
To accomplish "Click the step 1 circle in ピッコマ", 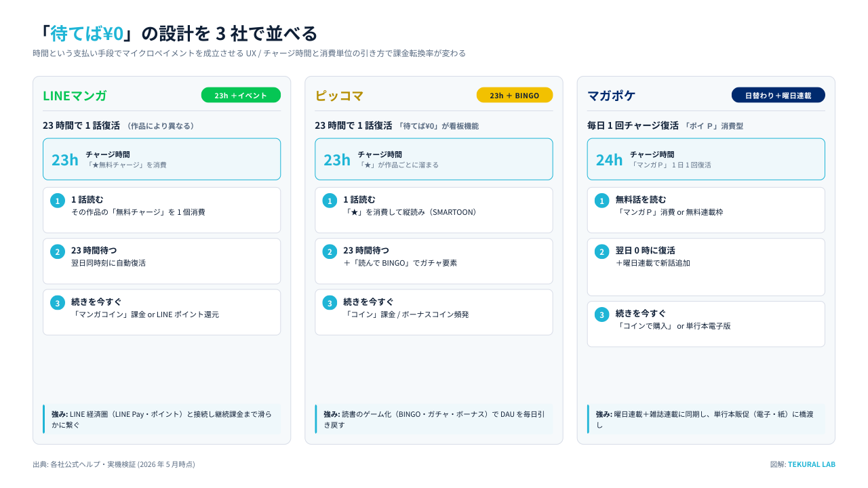I will [x=330, y=201].
